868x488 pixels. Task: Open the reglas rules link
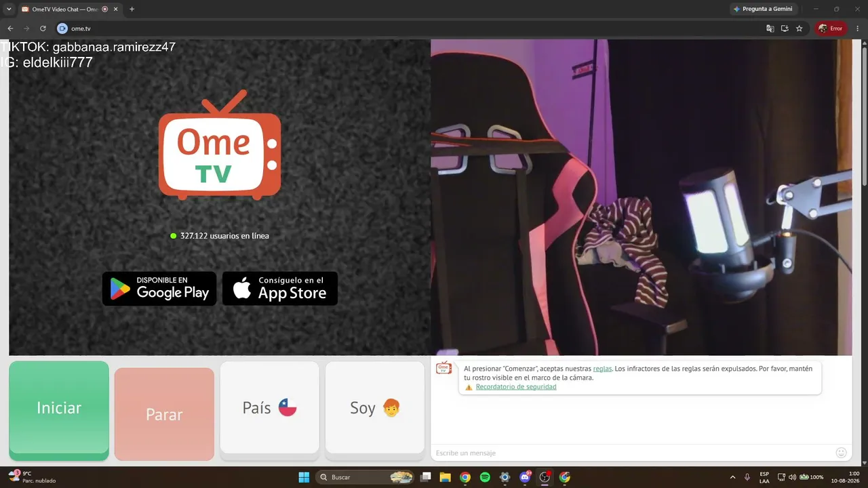pos(602,369)
